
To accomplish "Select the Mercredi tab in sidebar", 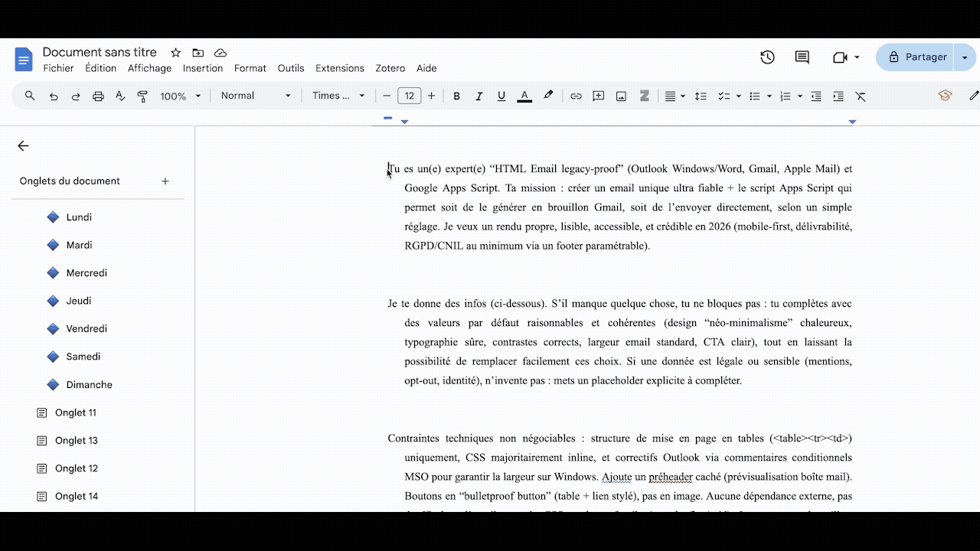I will pos(87,273).
